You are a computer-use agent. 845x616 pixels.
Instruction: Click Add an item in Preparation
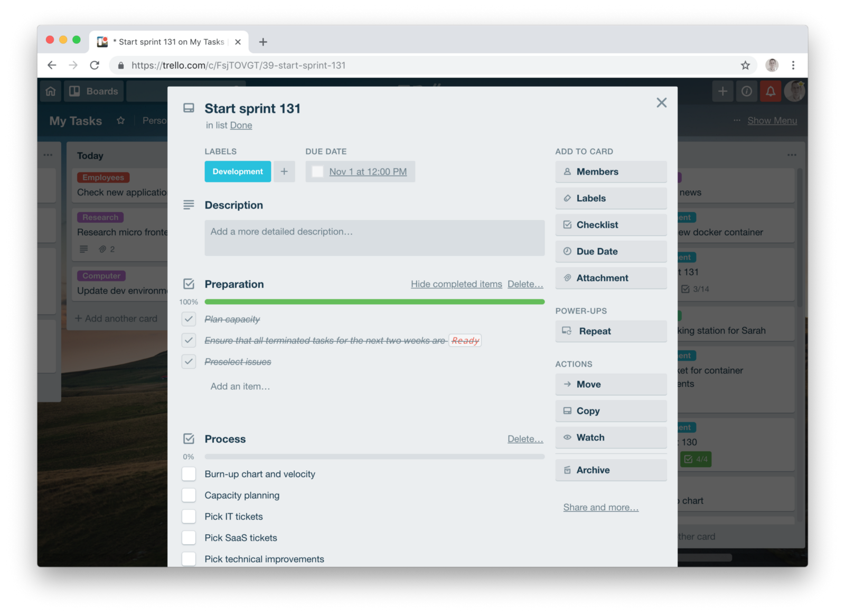240,386
